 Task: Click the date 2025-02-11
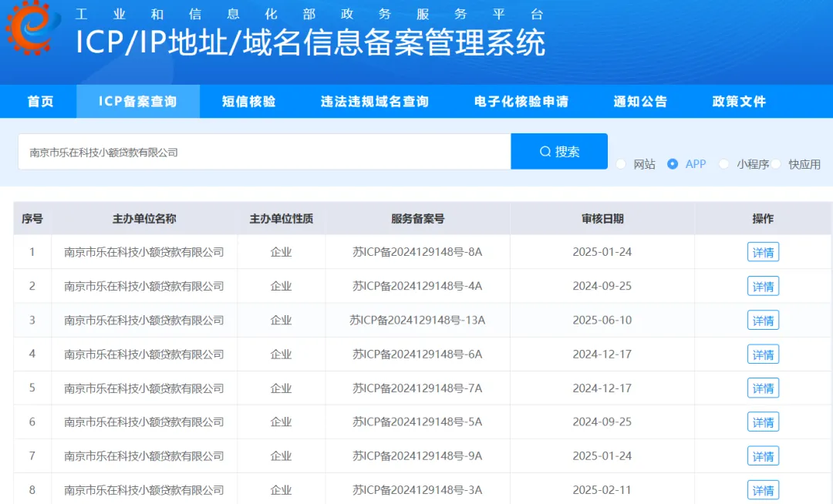click(x=602, y=489)
